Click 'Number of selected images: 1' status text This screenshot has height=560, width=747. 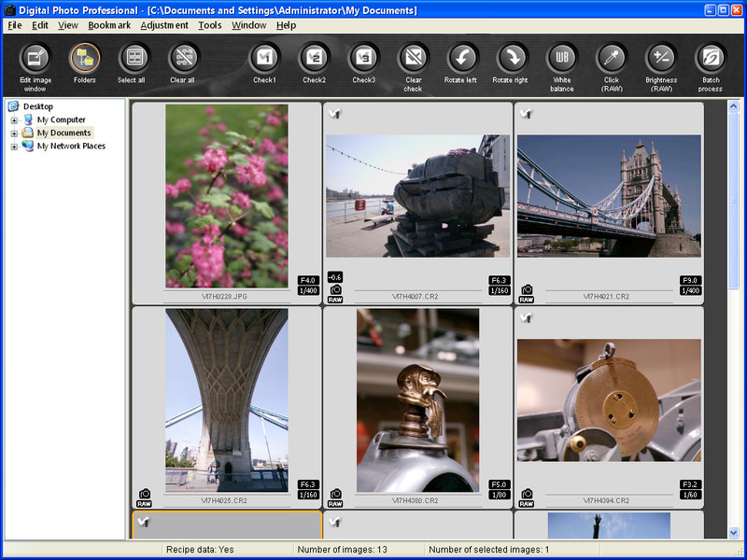coord(488,550)
